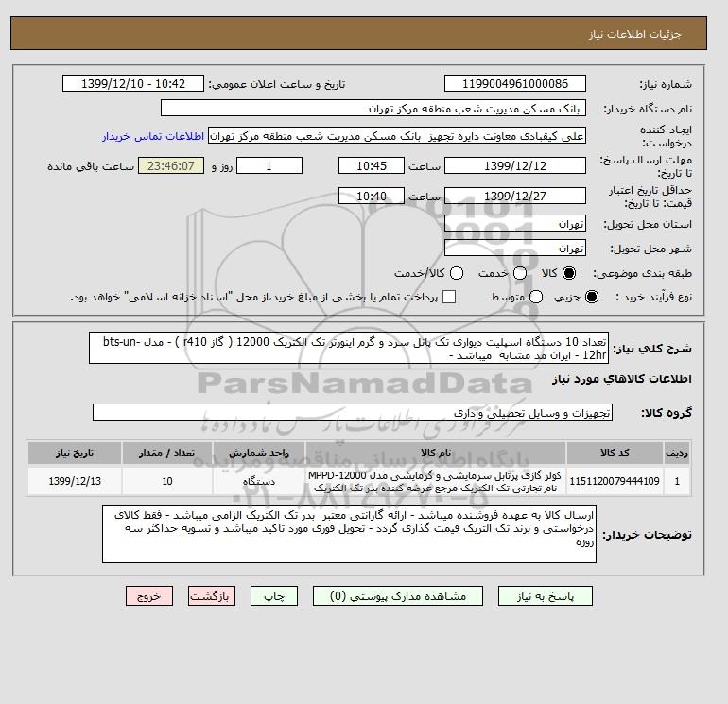Click remaining days field showing 1
Viewport: 728px width, 704px height.
pyautogui.click(x=269, y=165)
